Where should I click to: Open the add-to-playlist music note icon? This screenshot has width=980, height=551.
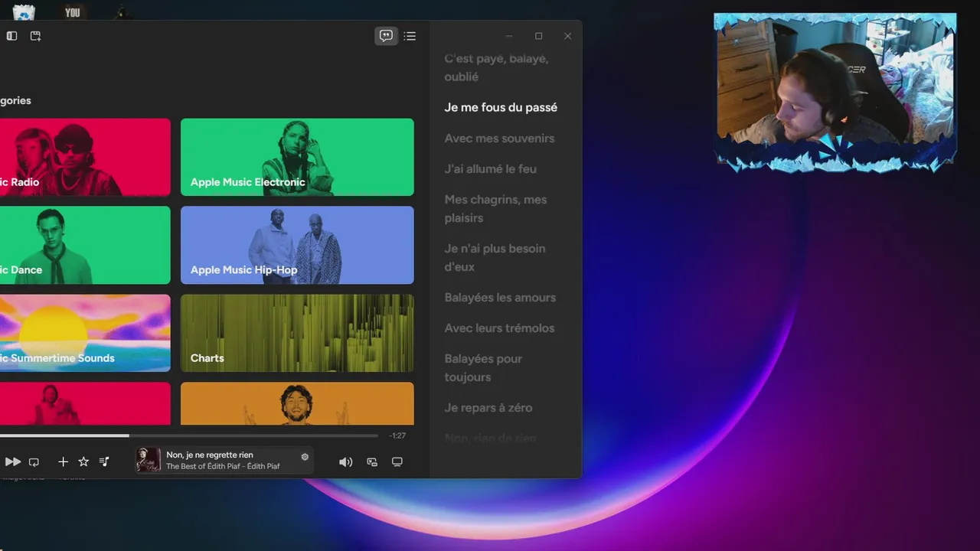(x=104, y=461)
